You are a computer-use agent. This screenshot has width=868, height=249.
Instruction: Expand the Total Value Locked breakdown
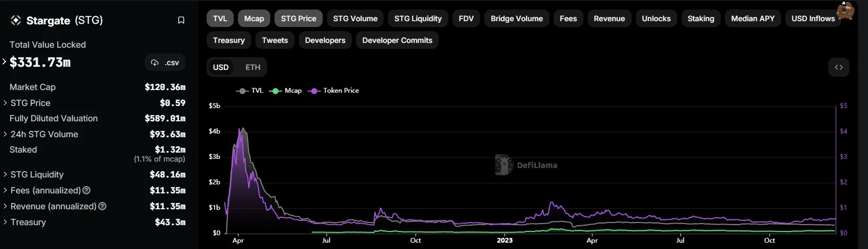point(5,62)
